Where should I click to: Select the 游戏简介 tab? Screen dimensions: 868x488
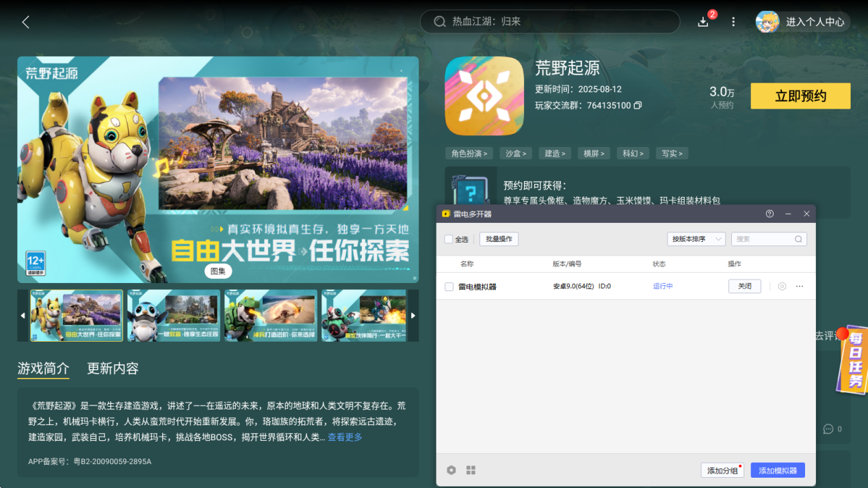point(43,368)
